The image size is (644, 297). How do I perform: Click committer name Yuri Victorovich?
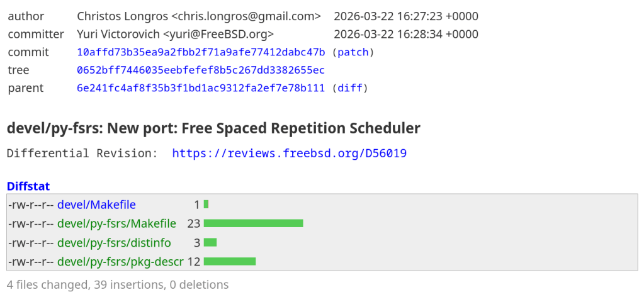click(118, 34)
